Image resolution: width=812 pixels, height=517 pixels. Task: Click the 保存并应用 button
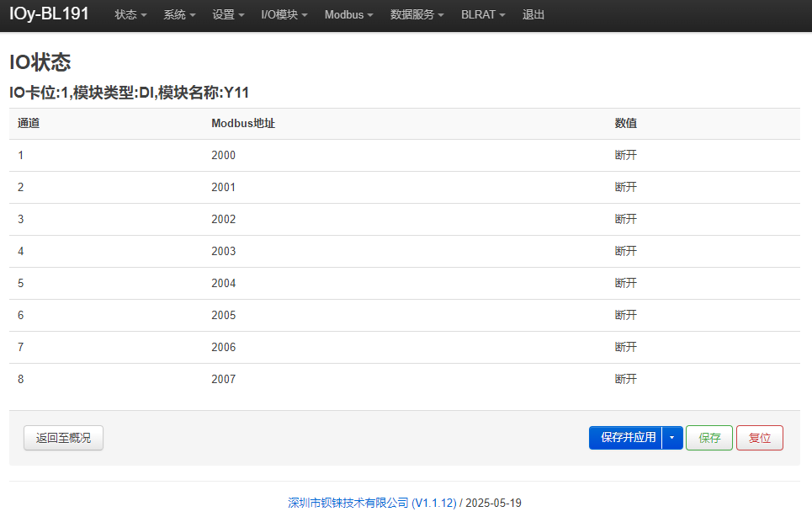coord(625,438)
